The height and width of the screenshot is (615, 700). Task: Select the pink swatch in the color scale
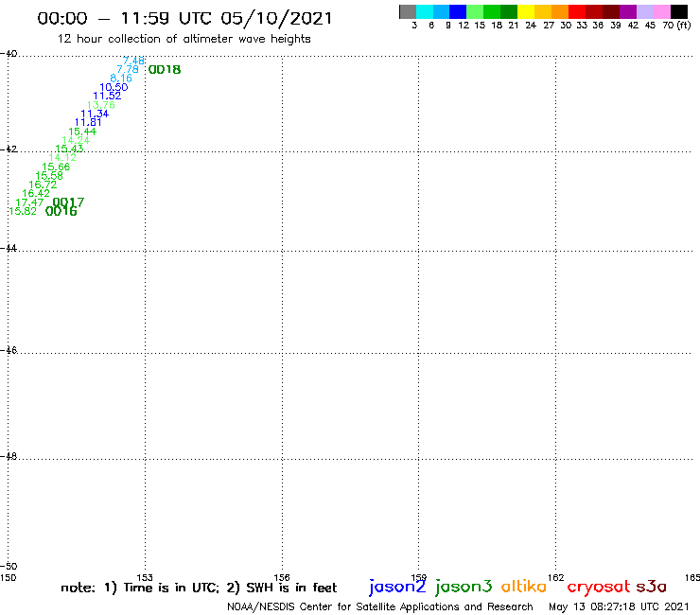pyautogui.click(x=661, y=11)
